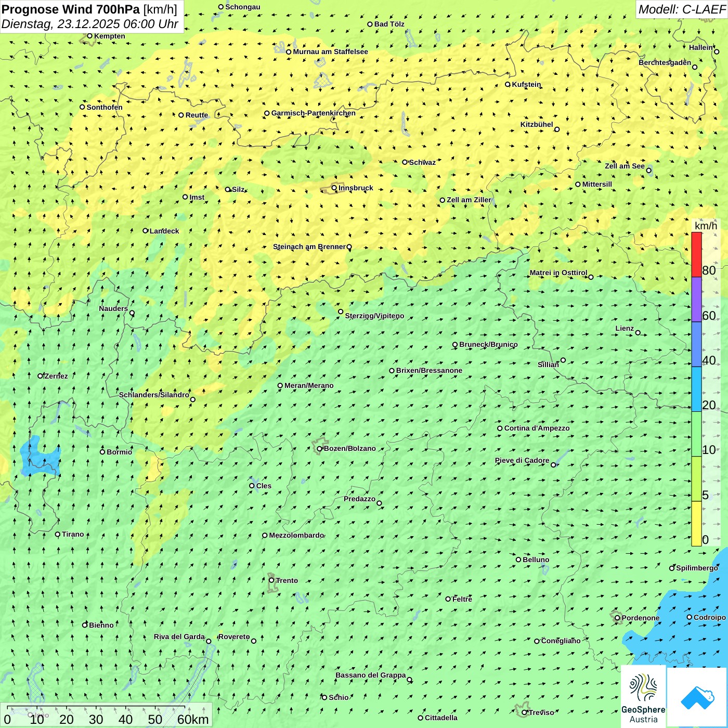Click the Predazzo city marker

379,503
